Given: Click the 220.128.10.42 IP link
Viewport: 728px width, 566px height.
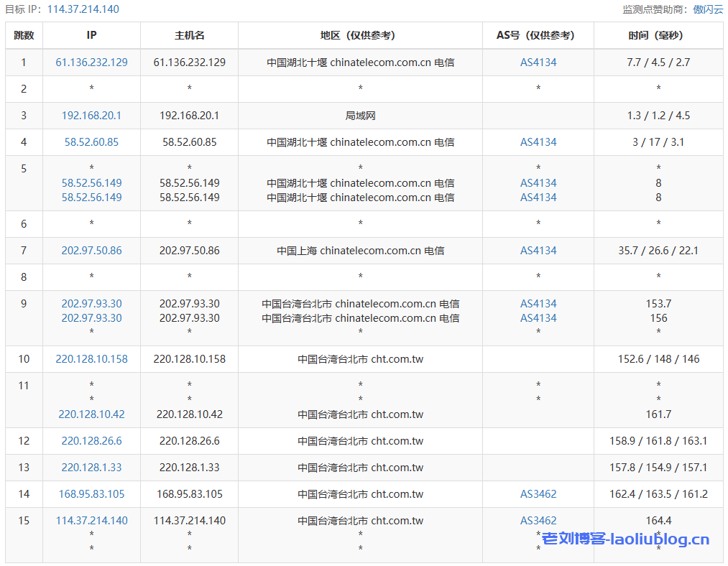Looking at the screenshot, I should click(x=91, y=414).
